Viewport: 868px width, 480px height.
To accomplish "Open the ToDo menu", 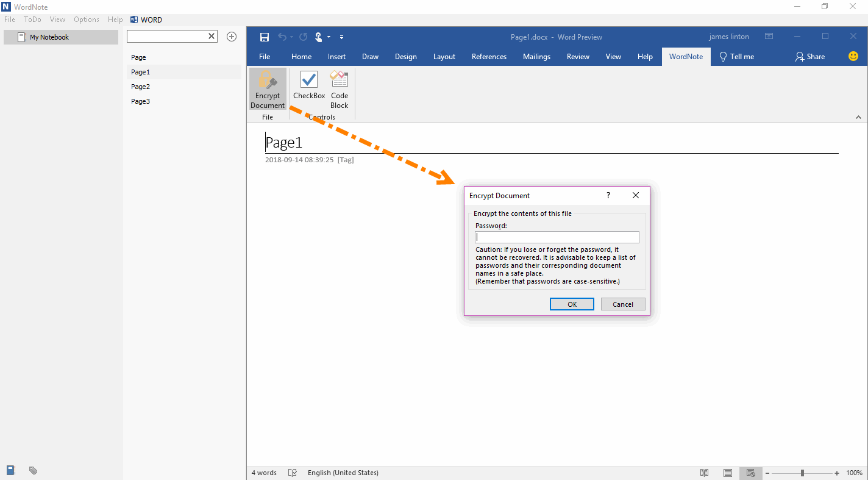I will click(32, 20).
